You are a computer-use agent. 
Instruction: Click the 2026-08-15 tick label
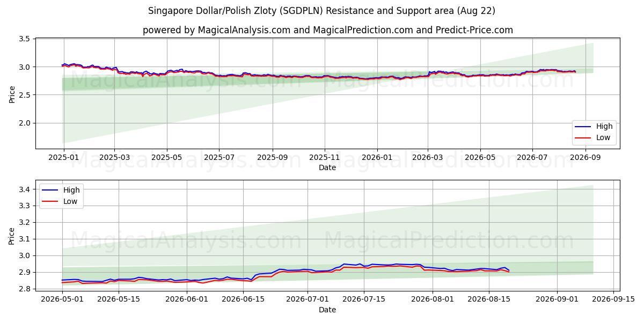pyautogui.click(x=489, y=299)
